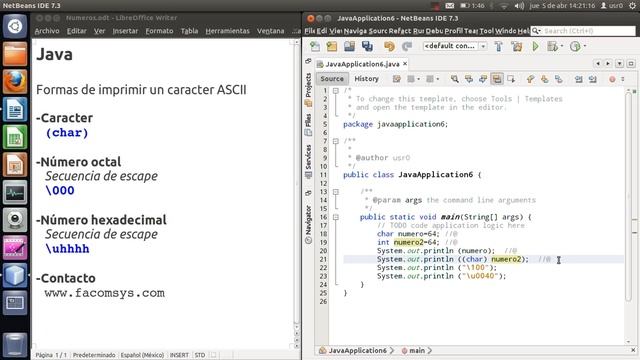Open Ubuntu Dash home button
The image size is (640, 360).
point(15,26)
